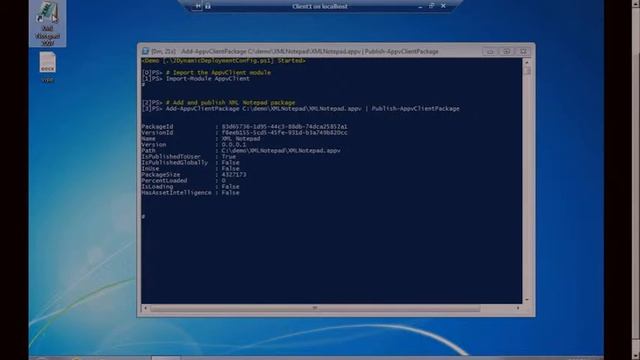Click the IsPublishedToUser value True

(x=229, y=157)
